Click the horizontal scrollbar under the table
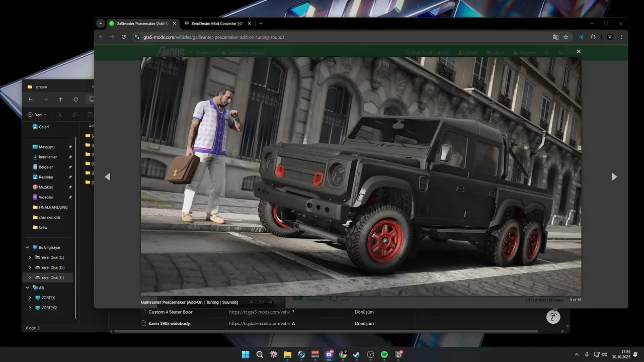The height and width of the screenshot is (362, 644). (326, 331)
